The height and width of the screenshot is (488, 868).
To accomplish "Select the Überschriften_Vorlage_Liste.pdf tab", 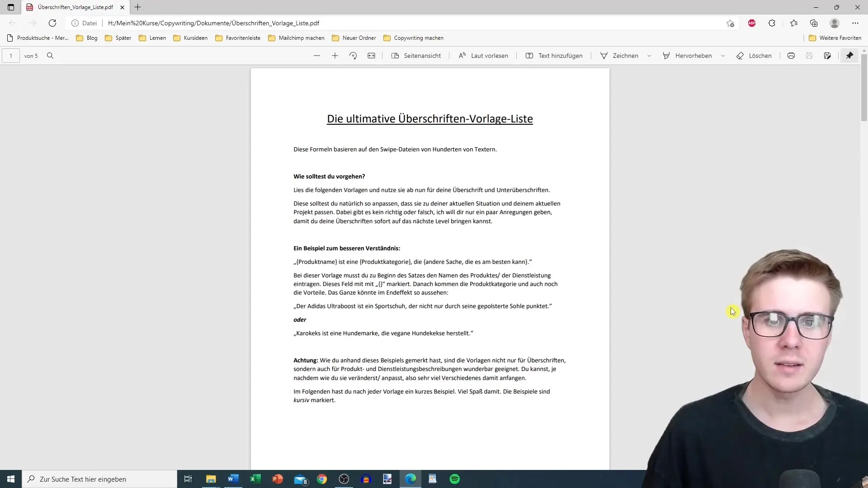I will tap(75, 7).
